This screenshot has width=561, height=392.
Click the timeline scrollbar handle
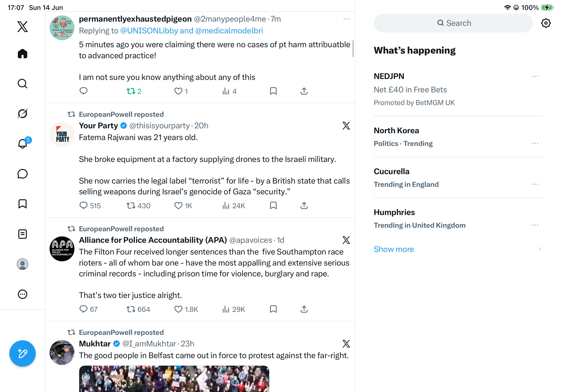[353, 48]
